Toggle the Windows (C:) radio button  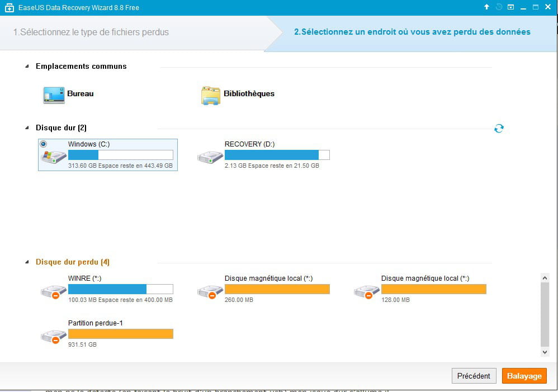coord(44,144)
